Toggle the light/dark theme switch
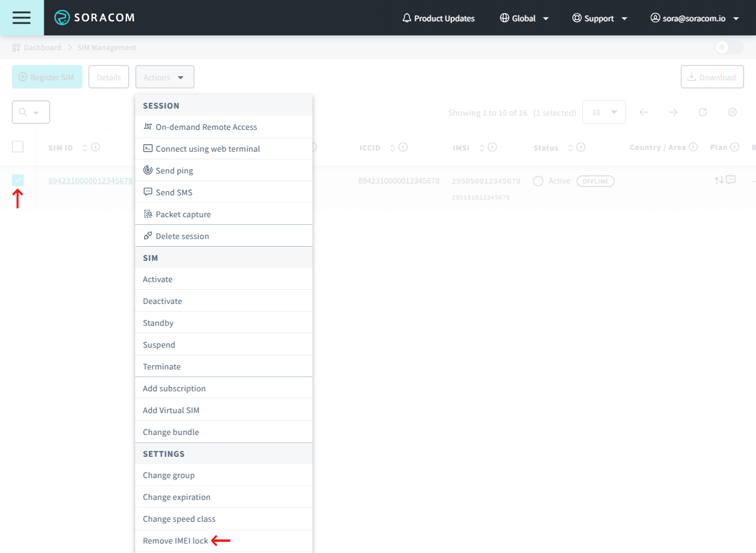This screenshot has width=756, height=553. [x=728, y=47]
